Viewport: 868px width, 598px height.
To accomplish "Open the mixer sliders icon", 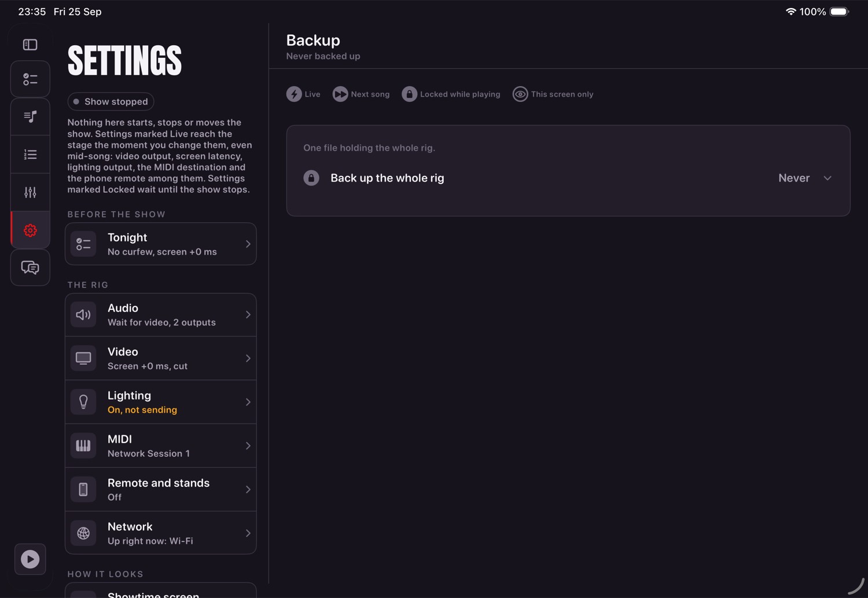I will (30, 192).
